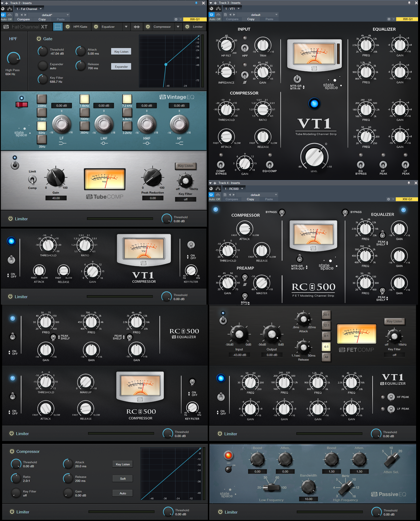
Task: Click the Track 3 plugin bypass power icon
Action: click(x=212, y=15)
